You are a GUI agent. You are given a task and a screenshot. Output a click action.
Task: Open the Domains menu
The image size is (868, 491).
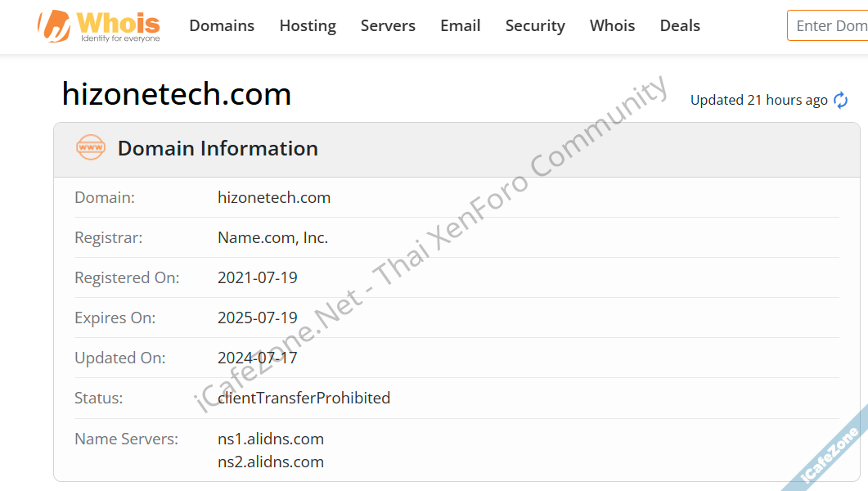click(222, 26)
